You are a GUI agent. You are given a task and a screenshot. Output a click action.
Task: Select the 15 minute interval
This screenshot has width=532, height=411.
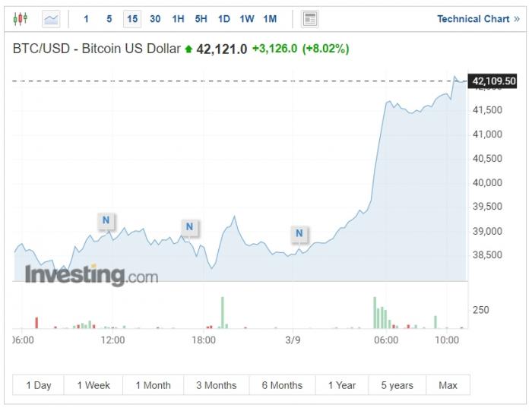tap(132, 19)
